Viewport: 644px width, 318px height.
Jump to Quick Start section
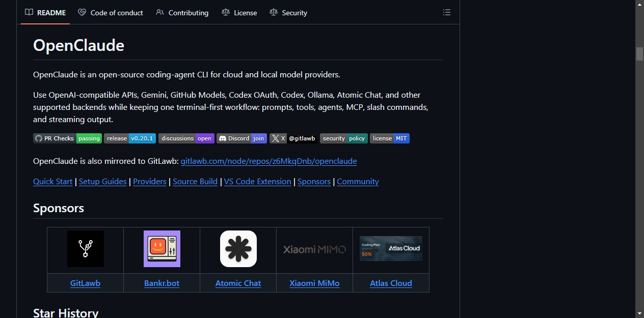[53, 182]
